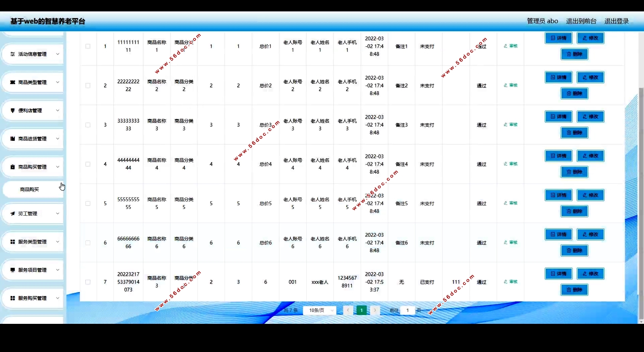The height and width of the screenshot is (352, 644).
Task: Go to the previous page arrow
Action: (x=348, y=310)
